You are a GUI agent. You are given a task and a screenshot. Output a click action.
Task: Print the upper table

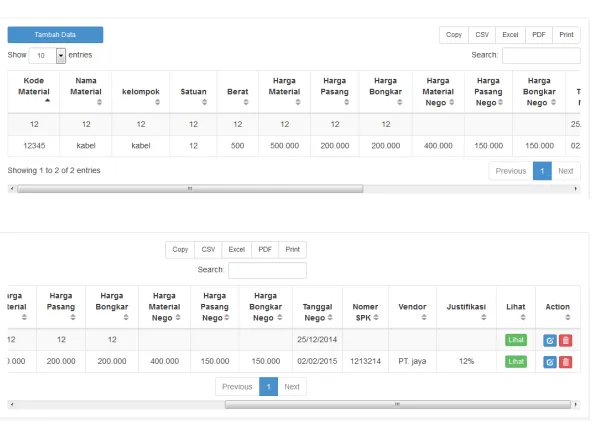(x=566, y=34)
